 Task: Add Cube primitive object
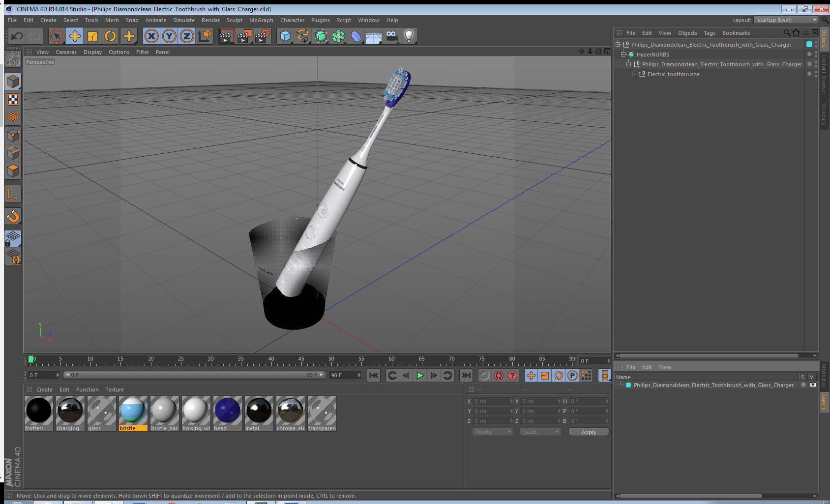click(285, 36)
